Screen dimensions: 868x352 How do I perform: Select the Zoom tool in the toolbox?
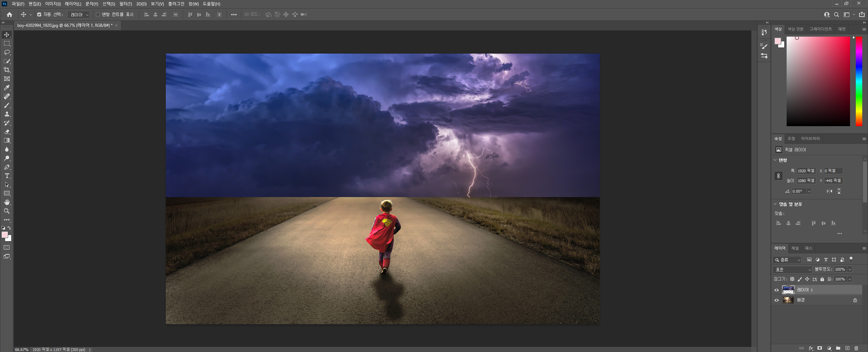[7, 211]
